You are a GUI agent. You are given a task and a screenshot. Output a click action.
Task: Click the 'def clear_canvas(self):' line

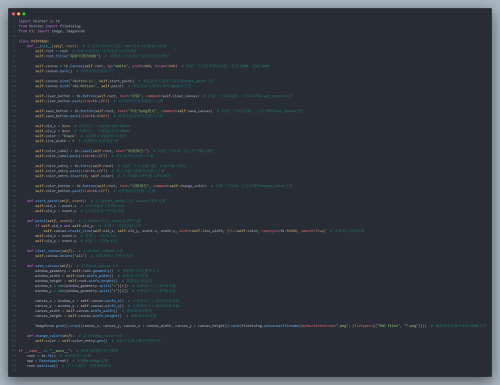pyautogui.click(x=75, y=251)
